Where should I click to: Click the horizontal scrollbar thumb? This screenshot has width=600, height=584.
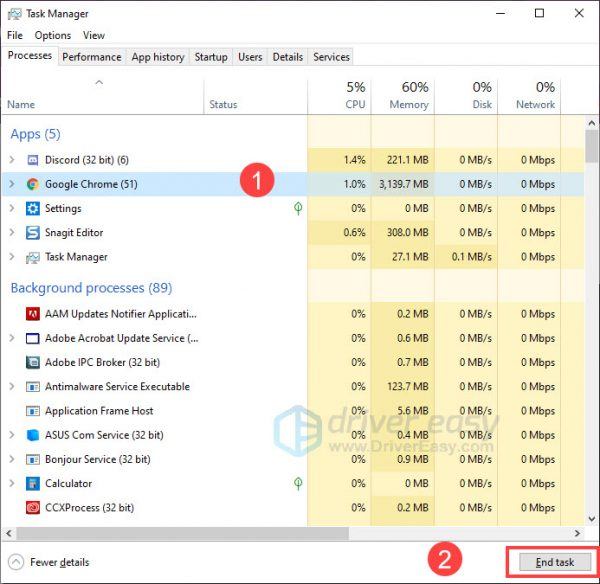coord(183,533)
